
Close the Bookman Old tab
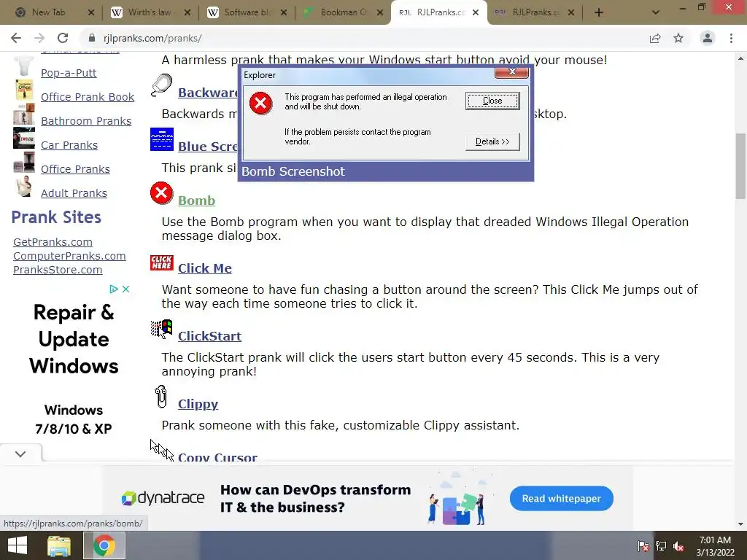coord(379,13)
